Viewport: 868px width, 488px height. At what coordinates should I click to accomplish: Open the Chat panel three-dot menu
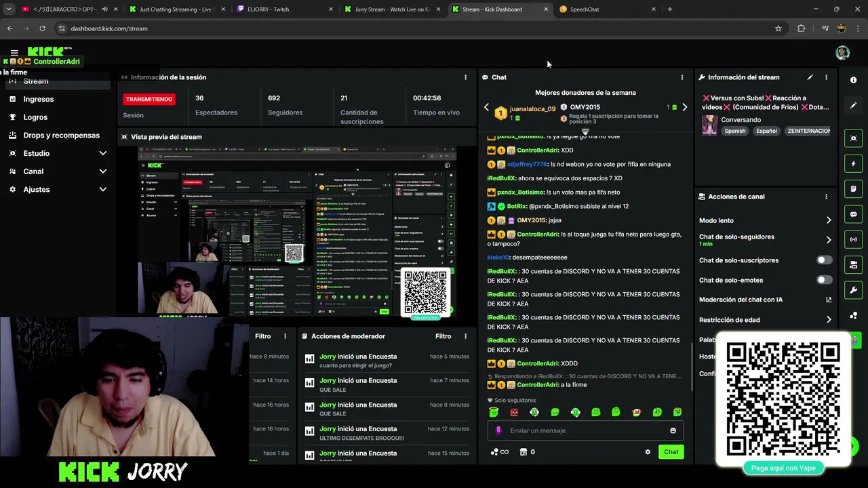pos(682,77)
